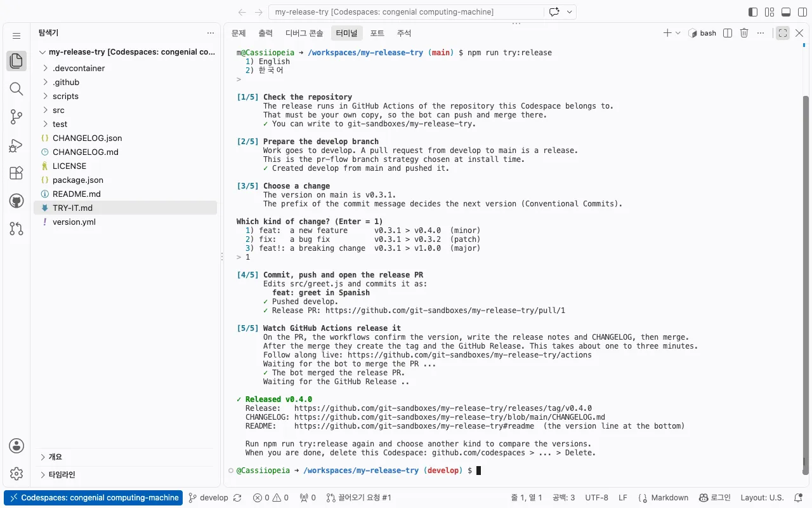The image size is (812, 508).
Task: Open new terminal launch profile dropdown
Action: point(678,33)
